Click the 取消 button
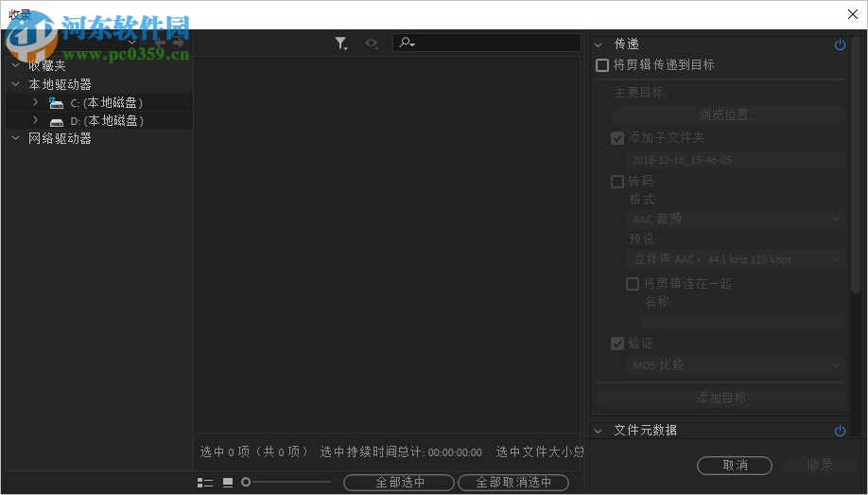The width and height of the screenshot is (868, 495). tap(735, 466)
